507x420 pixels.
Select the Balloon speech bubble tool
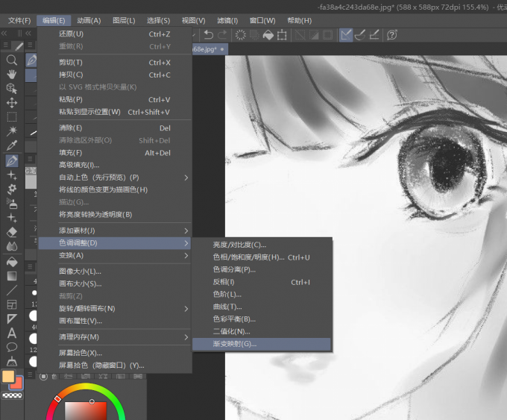(12, 347)
